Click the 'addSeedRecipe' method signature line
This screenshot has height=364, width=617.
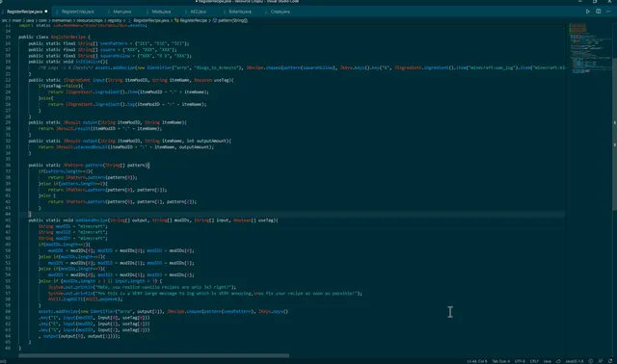[x=153, y=221]
